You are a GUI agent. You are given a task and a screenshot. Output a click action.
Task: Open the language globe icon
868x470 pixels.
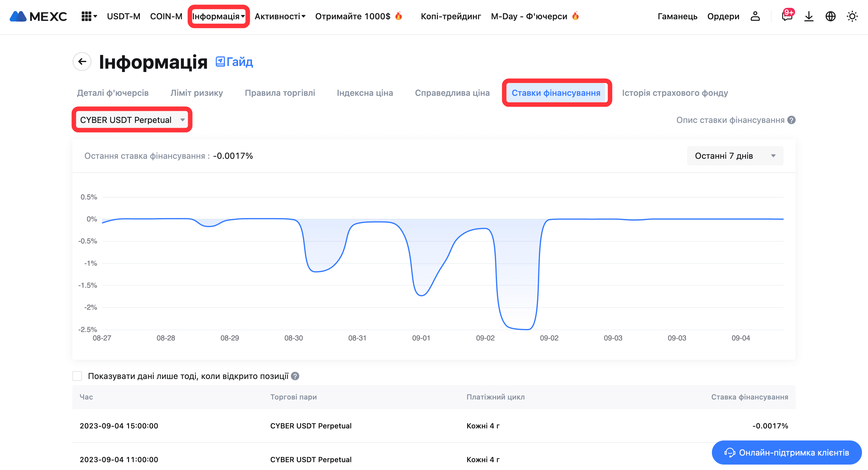(x=830, y=16)
